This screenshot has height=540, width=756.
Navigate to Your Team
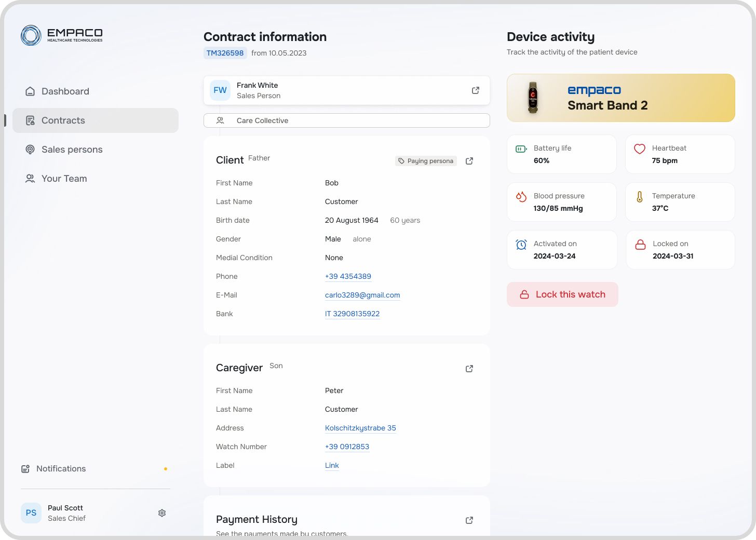tap(64, 179)
